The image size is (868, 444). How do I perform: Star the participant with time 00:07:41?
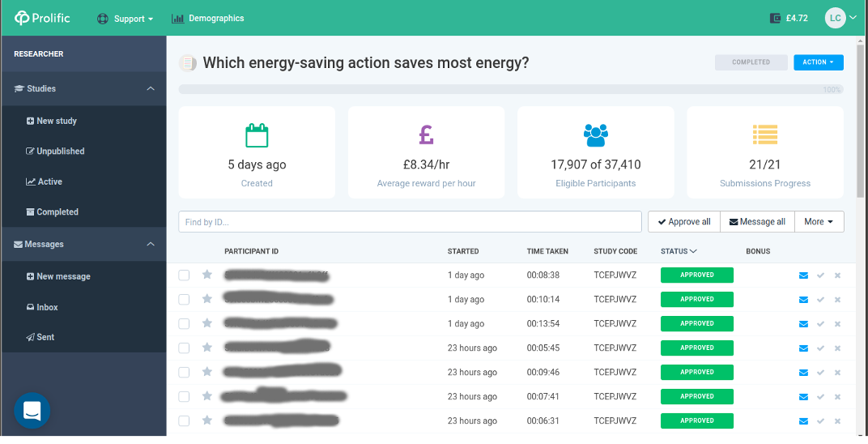(x=207, y=396)
